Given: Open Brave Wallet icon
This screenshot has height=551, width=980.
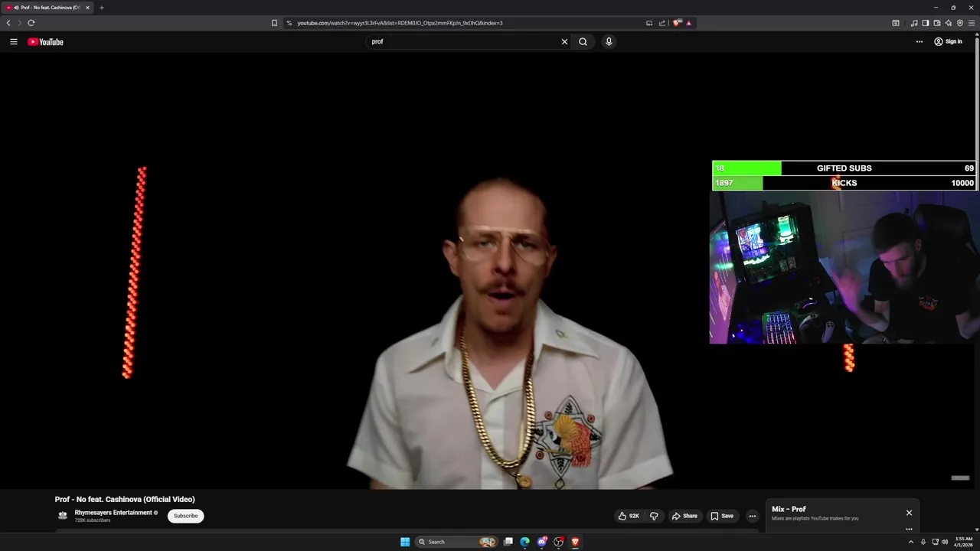Looking at the screenshot, I should 937,23.
